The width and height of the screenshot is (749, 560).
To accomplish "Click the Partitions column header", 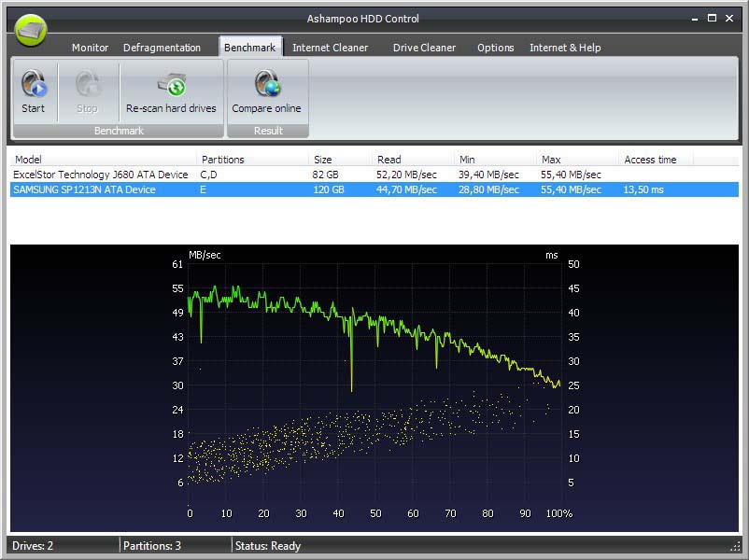I will [x=252, y=160].
